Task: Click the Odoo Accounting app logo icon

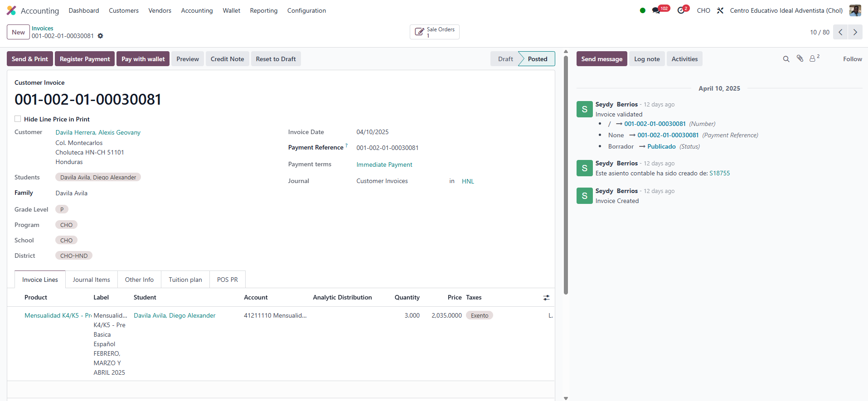Action: [x=11, y=10]
